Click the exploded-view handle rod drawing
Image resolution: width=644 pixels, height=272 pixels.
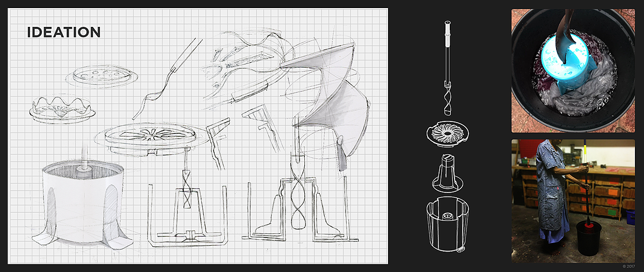[447, 53]
